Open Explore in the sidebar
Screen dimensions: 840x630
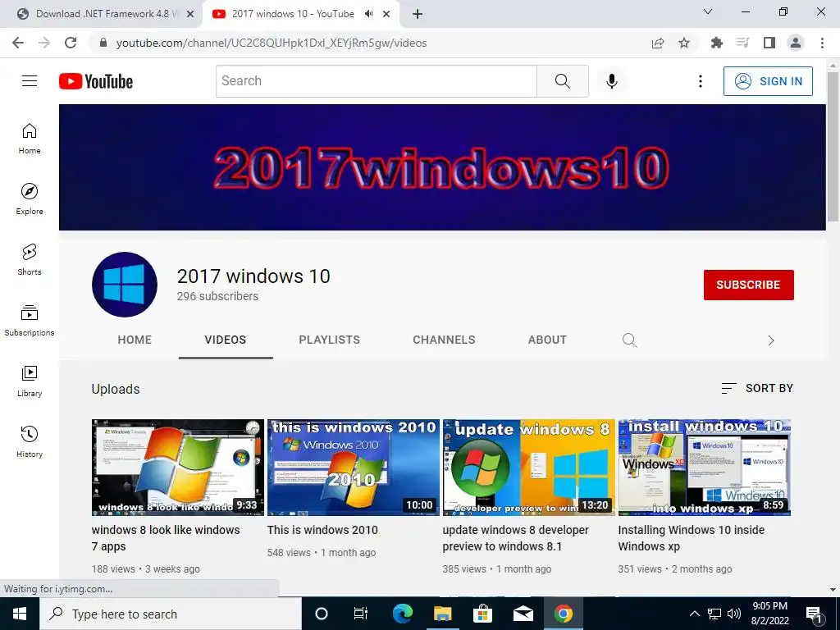pos(30,199)
